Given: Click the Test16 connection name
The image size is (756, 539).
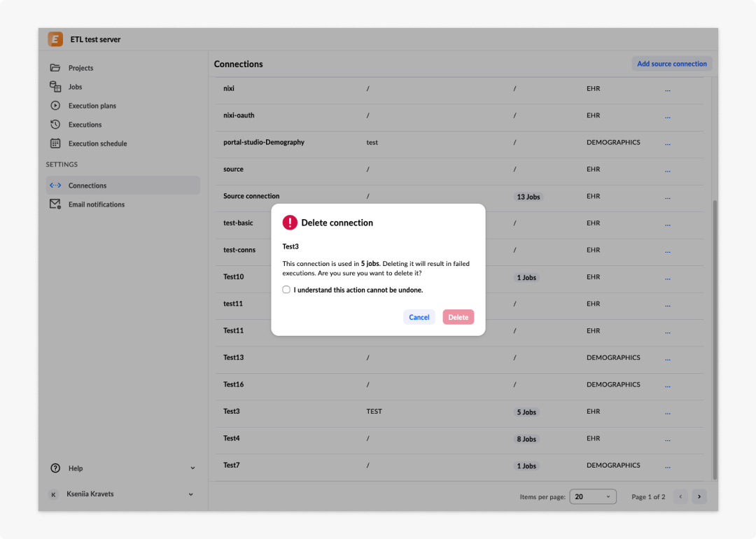Looking at the screenshot, I should coord(233,385).
